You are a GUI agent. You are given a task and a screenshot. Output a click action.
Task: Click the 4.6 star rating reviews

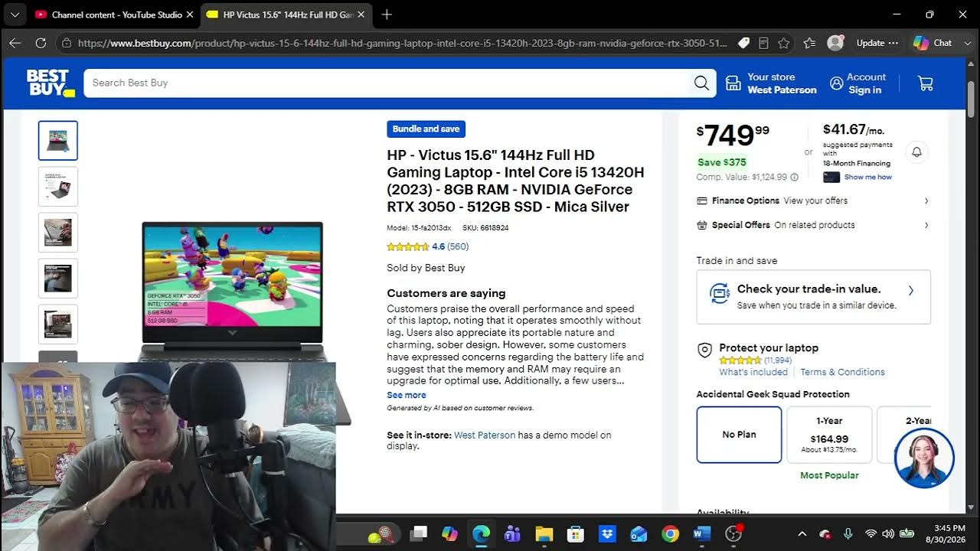[x=428, y=246]
